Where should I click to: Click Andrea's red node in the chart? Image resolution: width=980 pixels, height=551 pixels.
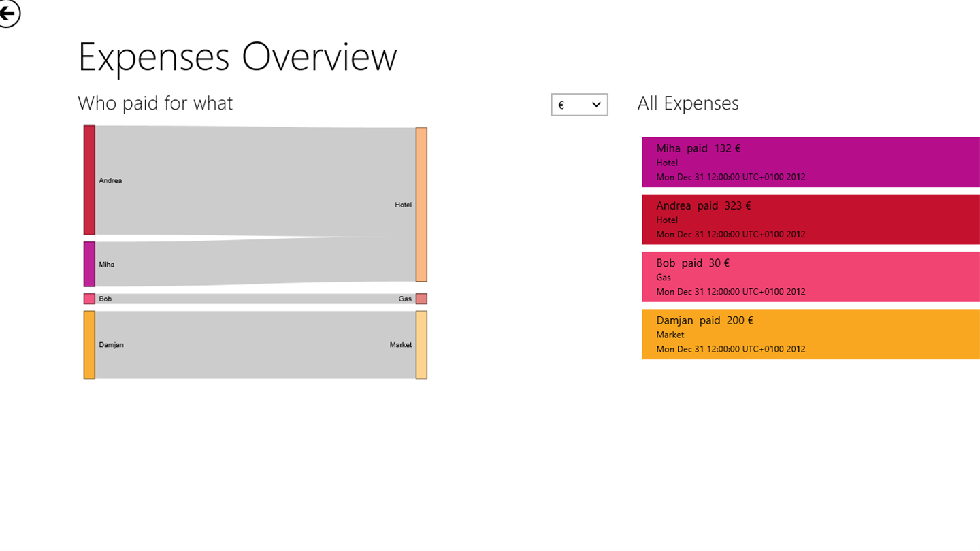89,180
